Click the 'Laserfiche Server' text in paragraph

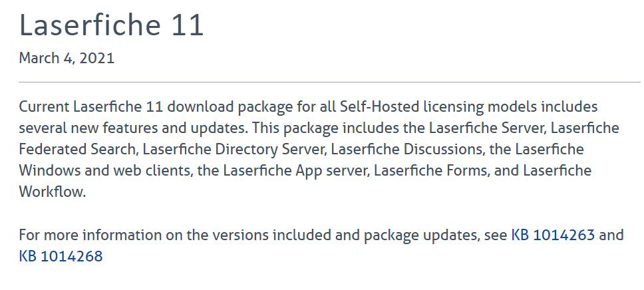(x=488, y=128)
